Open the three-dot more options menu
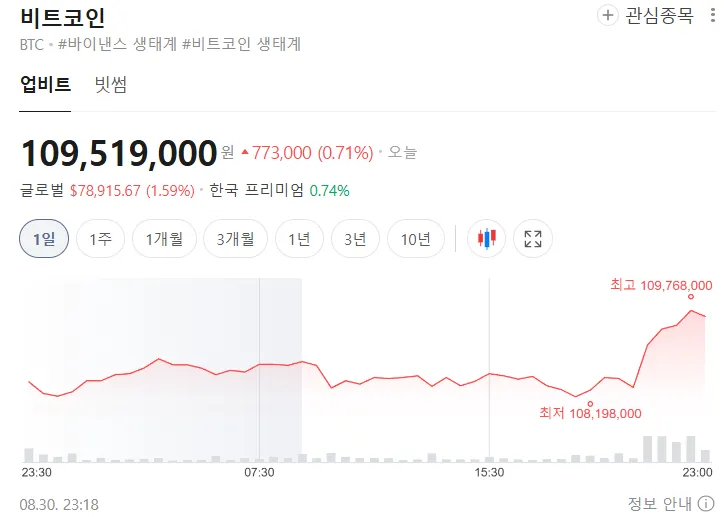This screenshot has width=724, height=517. pyautogui.click(x=713, y=15)
